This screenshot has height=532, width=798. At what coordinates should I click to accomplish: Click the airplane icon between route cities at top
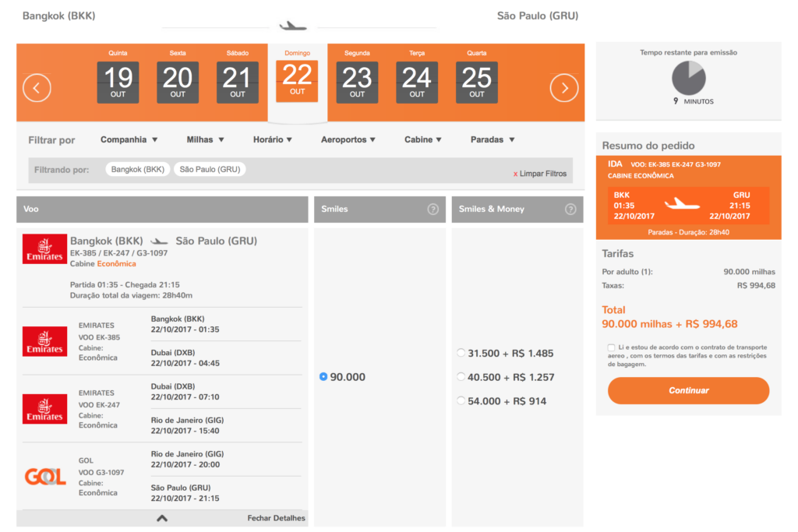pyautogui.click(x=293, y=26)
